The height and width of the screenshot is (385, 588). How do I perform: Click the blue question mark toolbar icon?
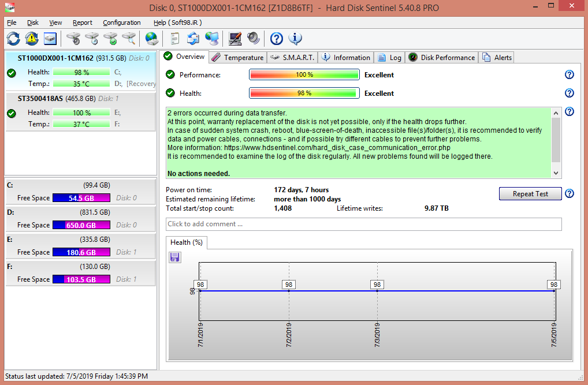pyautogui.click(x=277, y=39)
